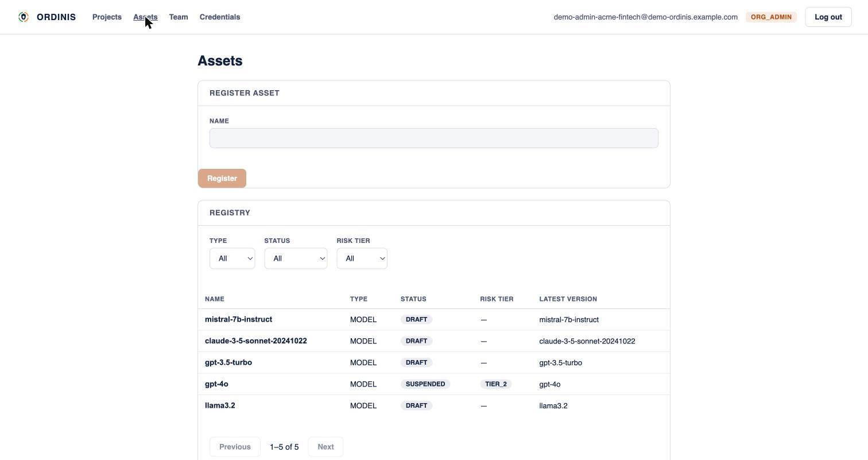The width and height of the screenshot is (868, 460).
Task: Click the admin email address in header
Action: [x=646, y=17]
